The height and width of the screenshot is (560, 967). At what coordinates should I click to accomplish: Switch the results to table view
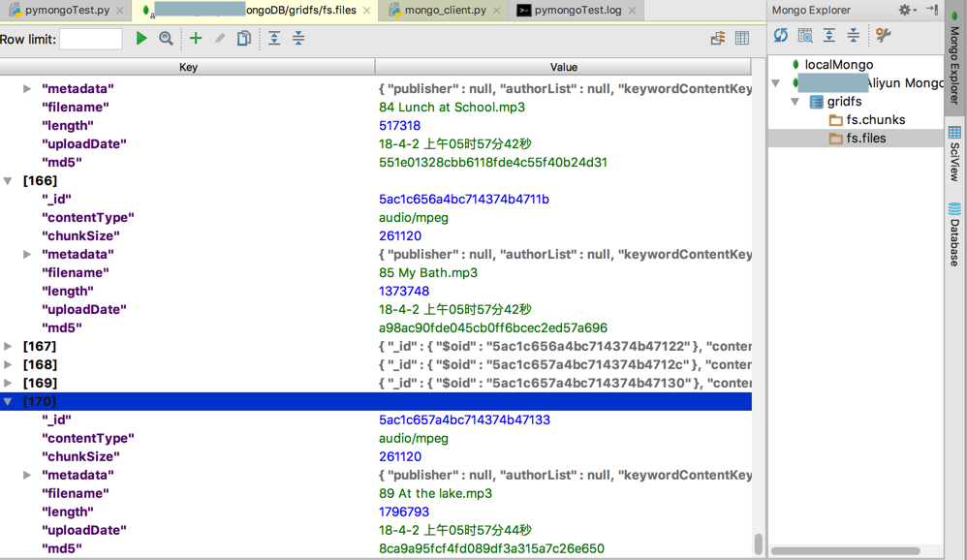[x=742, y=38]
